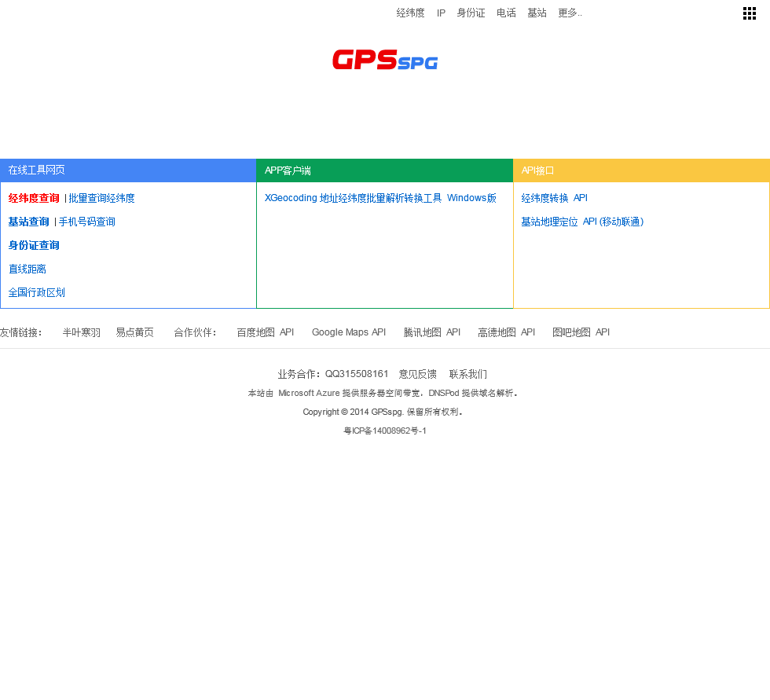Viewport: 770px width, 700px height.
Task: Click the 在线工具网页 blue header
Action: (128, 170)
